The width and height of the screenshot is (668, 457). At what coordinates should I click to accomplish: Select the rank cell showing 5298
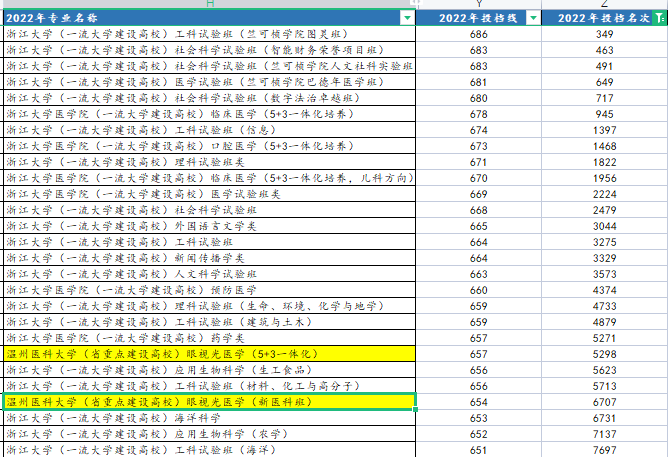[x=605, y=354]
